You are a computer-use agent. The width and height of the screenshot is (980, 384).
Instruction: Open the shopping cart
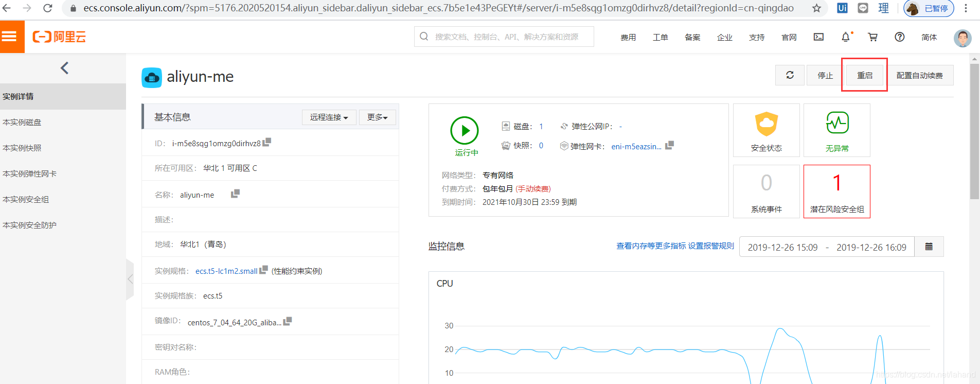coord(873,37)
